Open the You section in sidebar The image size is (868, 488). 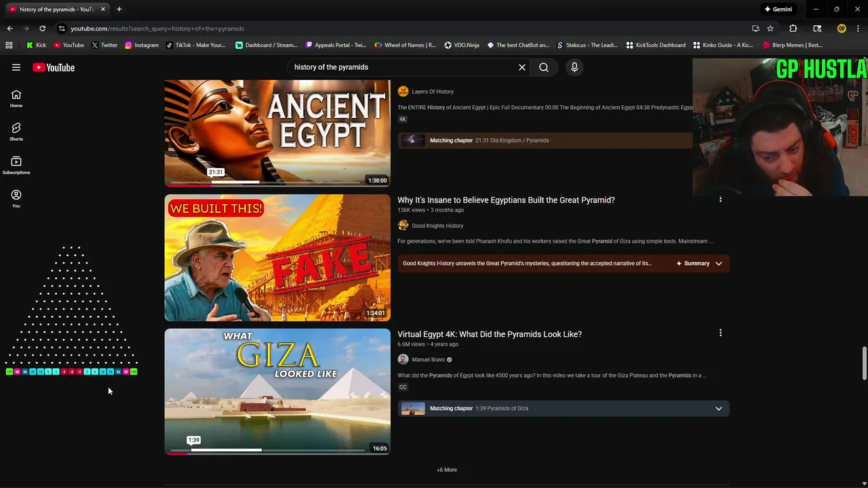tap(16, 199)
